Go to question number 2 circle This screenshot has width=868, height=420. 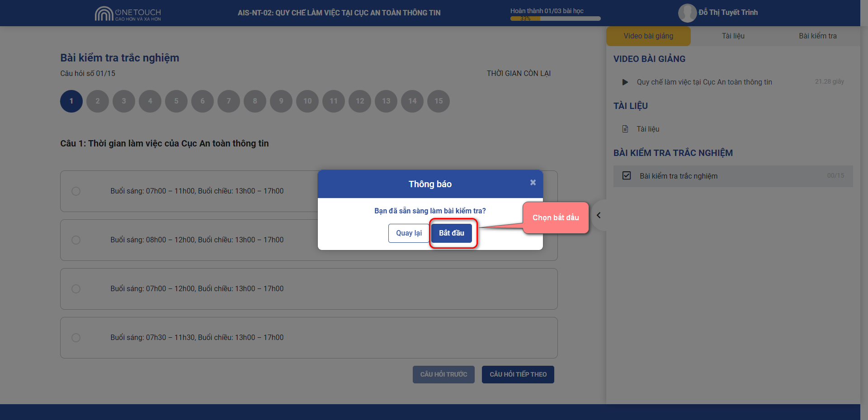(98, 101)
